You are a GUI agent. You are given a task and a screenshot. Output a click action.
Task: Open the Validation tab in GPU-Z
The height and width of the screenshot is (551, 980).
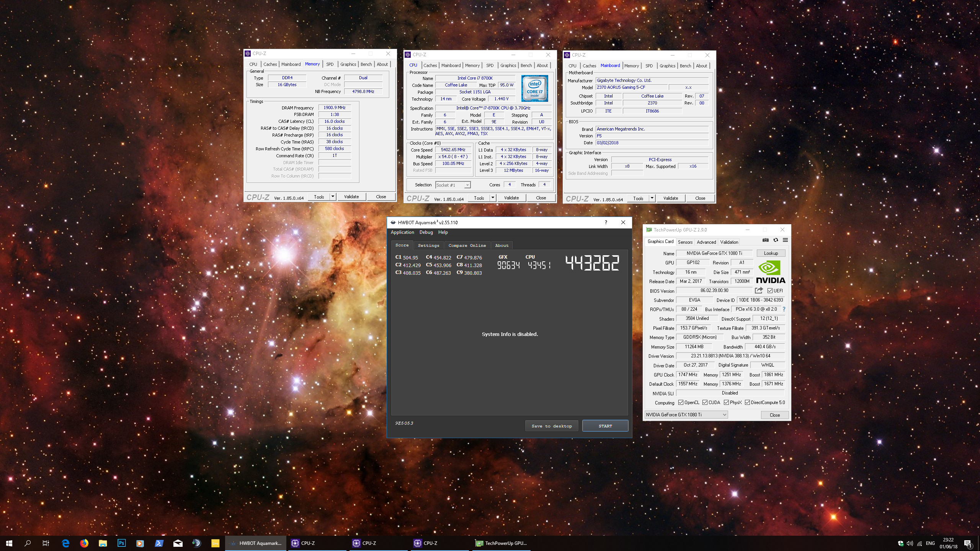(729, 242)
